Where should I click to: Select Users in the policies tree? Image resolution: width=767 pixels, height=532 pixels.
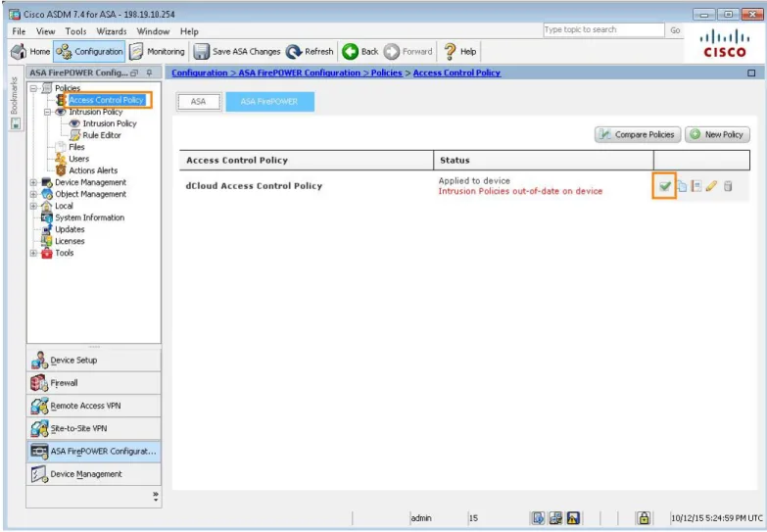tap(78, 159)
